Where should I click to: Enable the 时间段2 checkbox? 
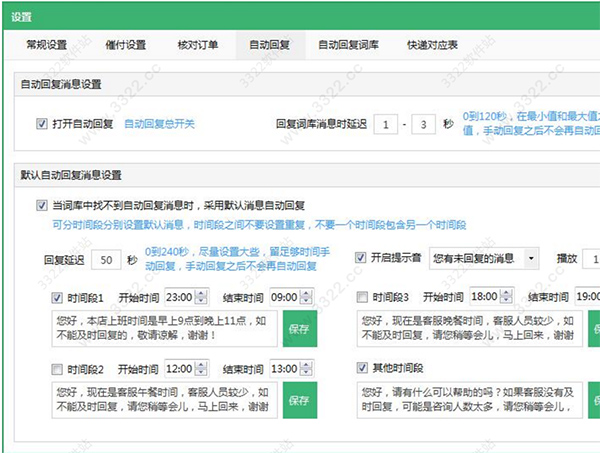click(x=57, y=369)
